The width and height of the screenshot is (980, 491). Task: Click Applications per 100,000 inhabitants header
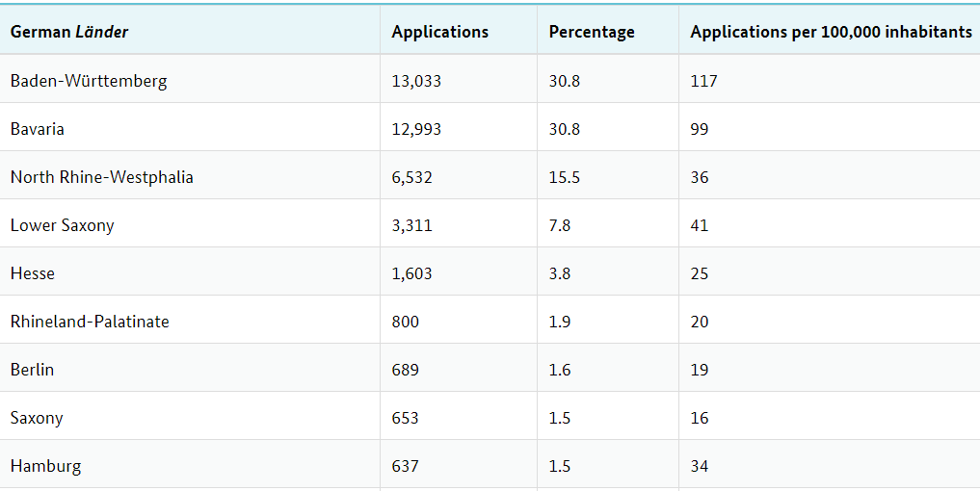pyautogui.click(x=832, y=32)
